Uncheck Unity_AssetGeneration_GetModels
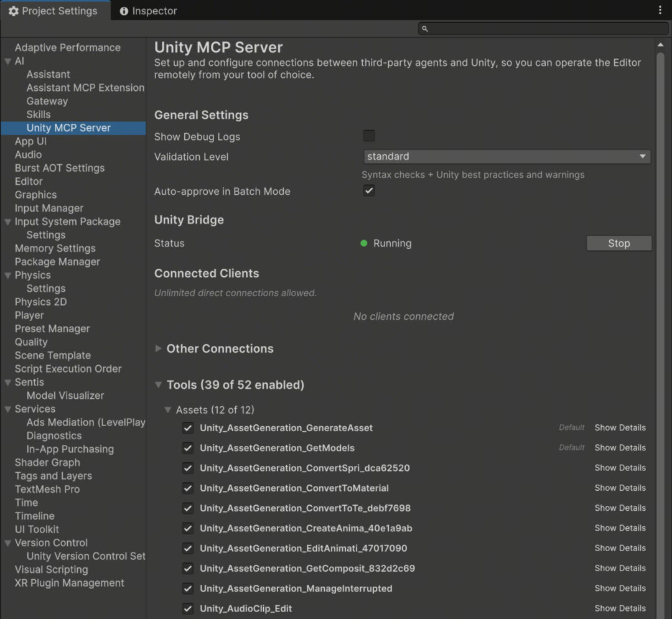 point(188,448)
